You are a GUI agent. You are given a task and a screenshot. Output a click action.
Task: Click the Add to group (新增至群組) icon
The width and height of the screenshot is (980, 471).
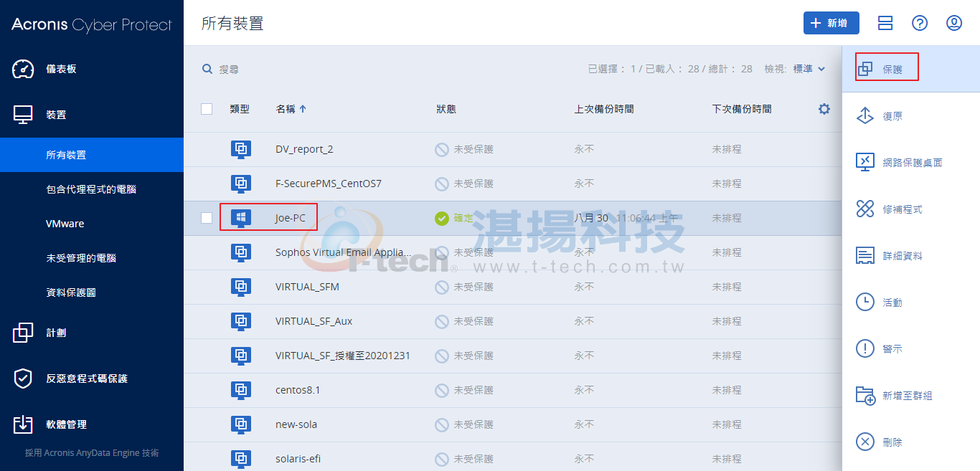[x=865, y=396]
